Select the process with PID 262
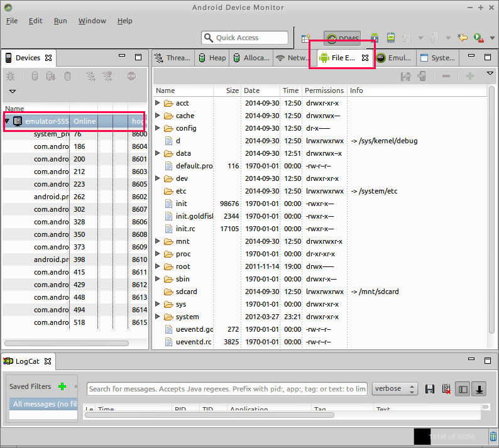Image resolution: width=499 pixels, height=448 pixels. click(x=75, y=197)
